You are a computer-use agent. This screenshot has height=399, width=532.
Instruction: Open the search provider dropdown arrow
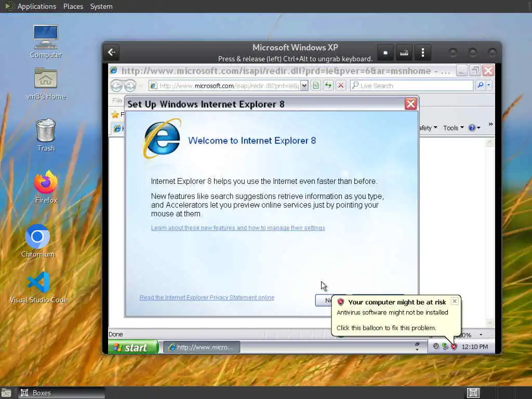click(x=489, y=85)
